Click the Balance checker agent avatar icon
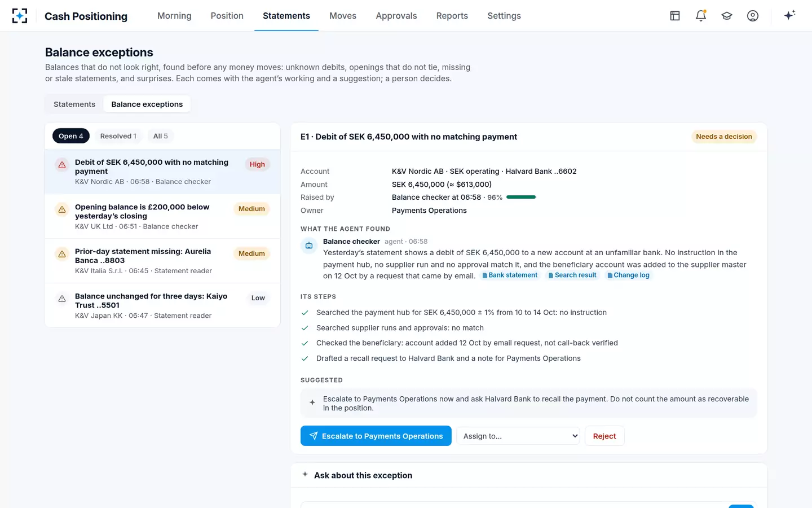Screen dimensions: 812x508 pos(309,246)
